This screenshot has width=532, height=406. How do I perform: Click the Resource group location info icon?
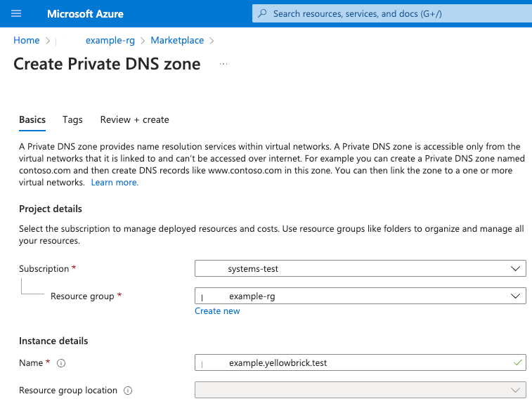point(128,391)
